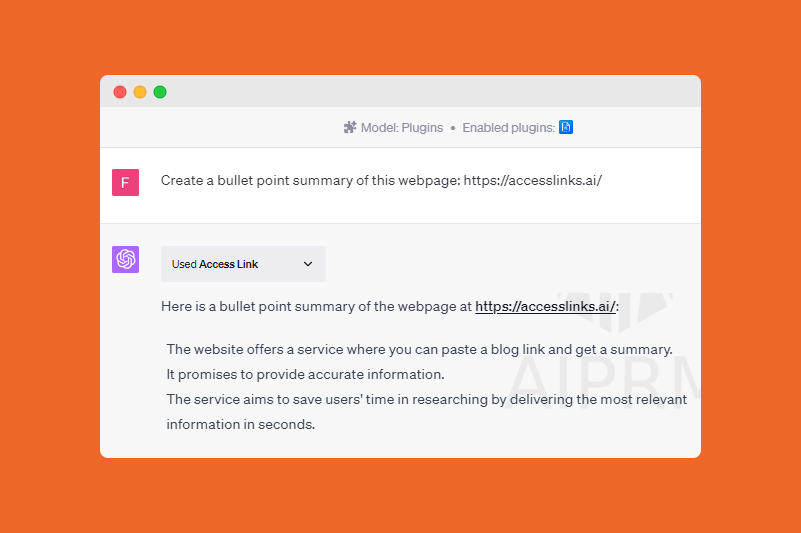This screenshot has width=801, height=533.
Task: Click 'It promises to provide accurate information.'
Action: tap(305, 375)
